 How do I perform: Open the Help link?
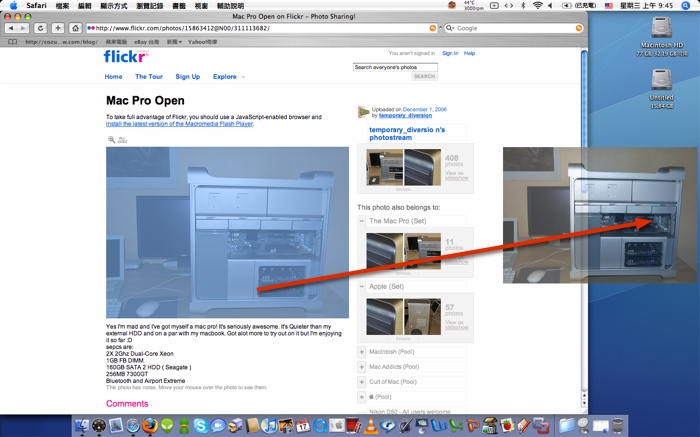tap(469, 53)
